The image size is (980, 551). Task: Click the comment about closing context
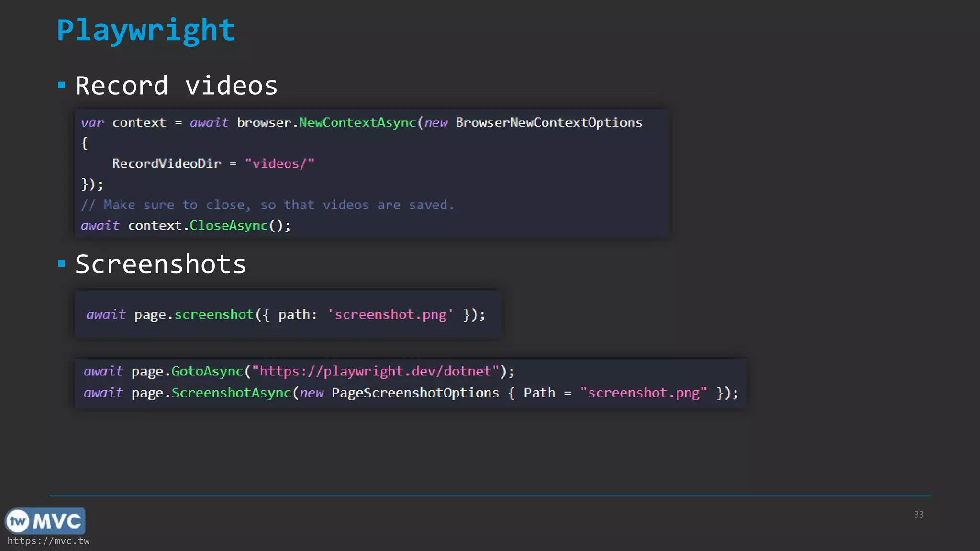[267, 205]
